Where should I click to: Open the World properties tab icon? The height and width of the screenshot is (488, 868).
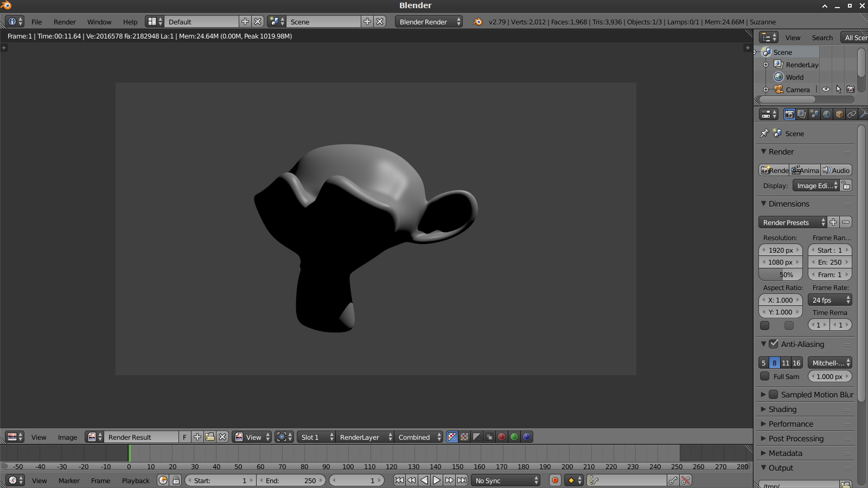click(827, 114)
